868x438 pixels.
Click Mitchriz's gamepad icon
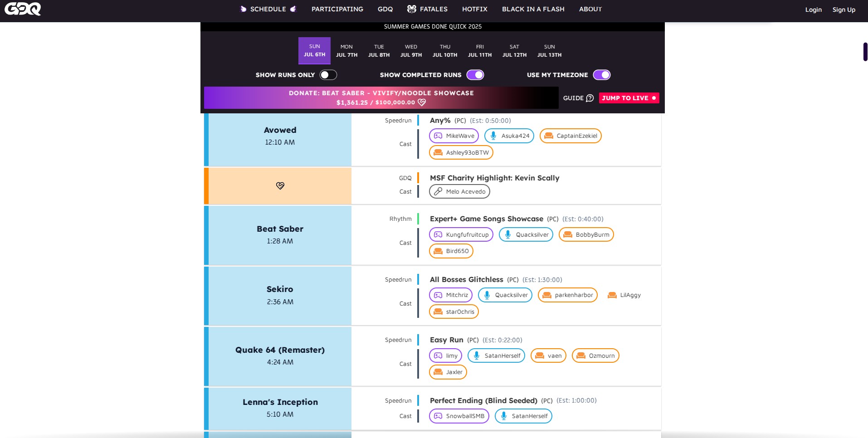(438, 295)
